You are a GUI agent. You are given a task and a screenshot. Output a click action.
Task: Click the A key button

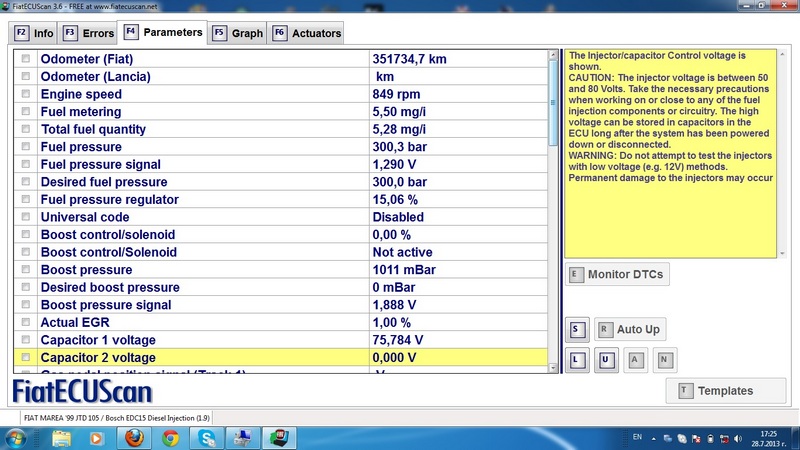click(x=634, y=360)
